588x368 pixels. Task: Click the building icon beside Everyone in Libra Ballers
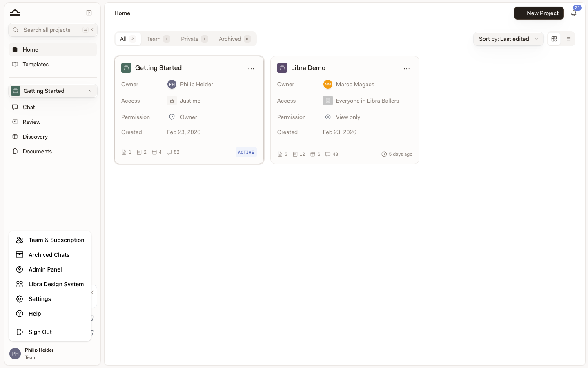(328, 101)
